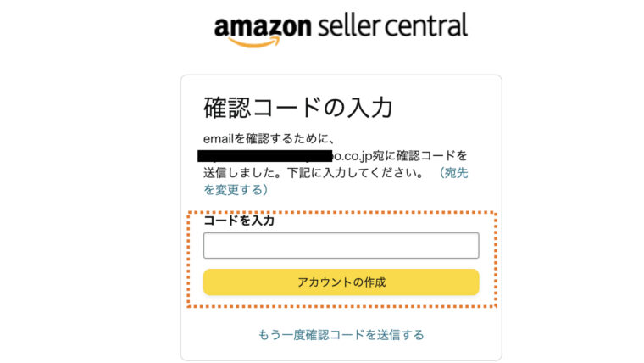The width and height of the screenshot is (644, 363).
Task: Click the 'seller central' wordmark text
Action: click(392, 25)
